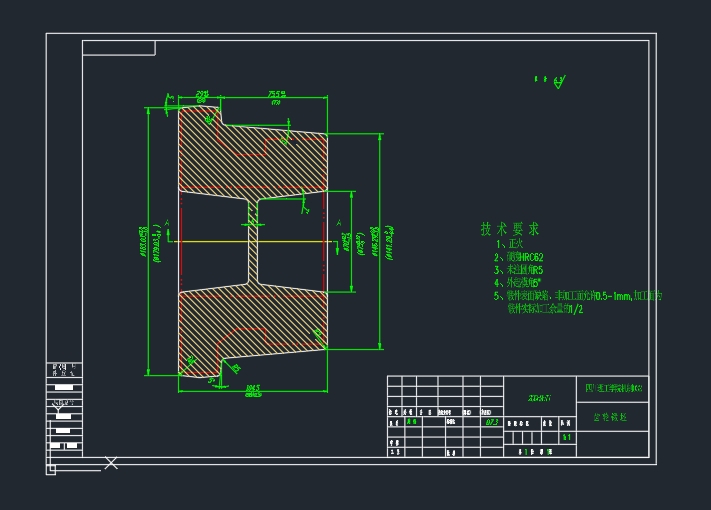Select note line 4 ending in 5°

(517, 282)
